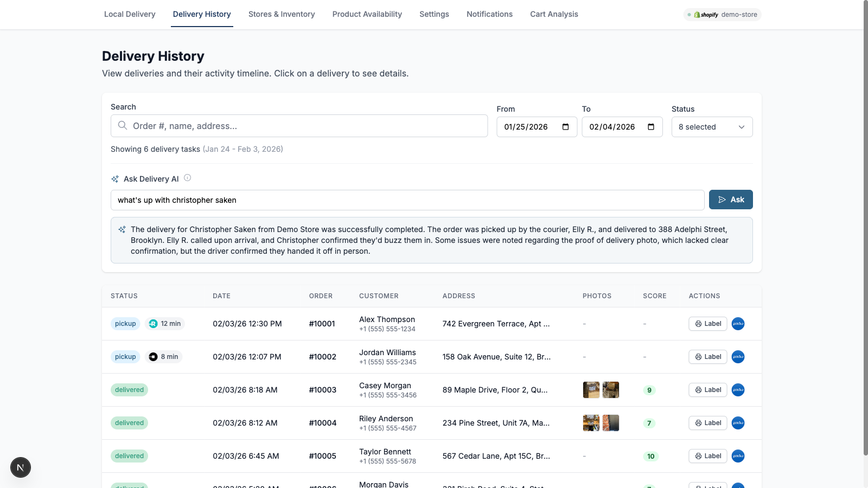This screenshot has height=488, width=868.
Task: Click Casey Morgan's first delivery photo thumbnail
Action: (x=591, y=389)
